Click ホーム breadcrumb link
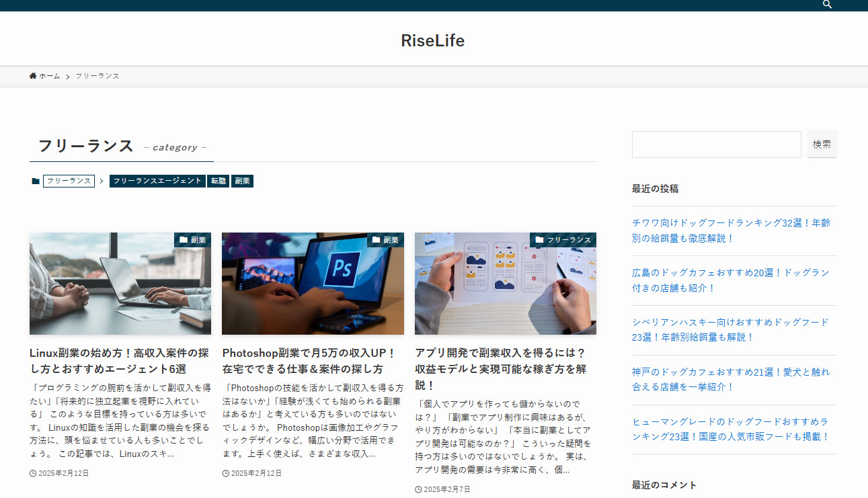868x498 pixels. 50,76
